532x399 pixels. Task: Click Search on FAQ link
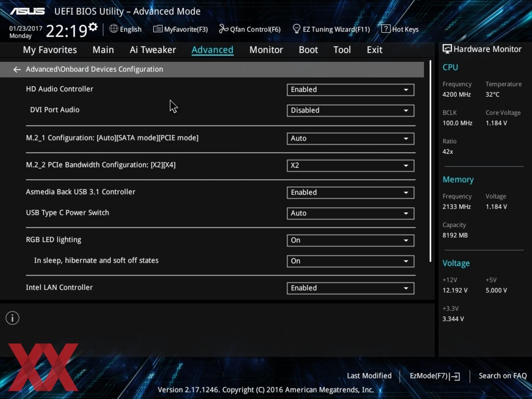503,376
